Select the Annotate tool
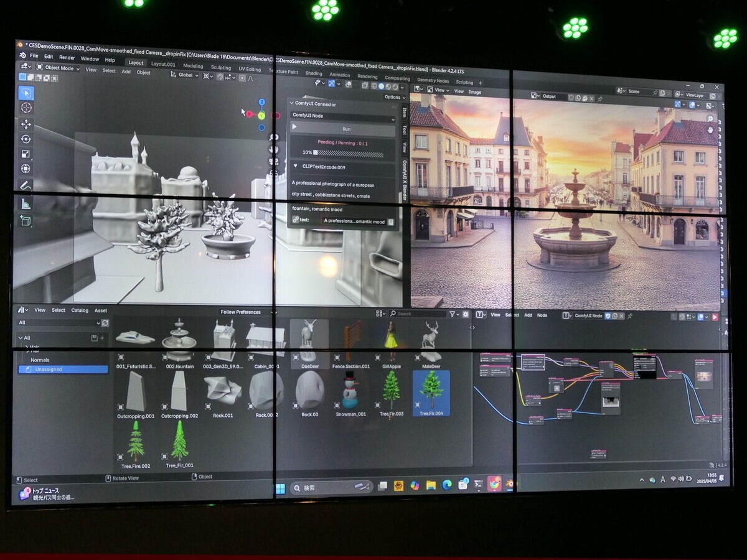 click(26, 185)
